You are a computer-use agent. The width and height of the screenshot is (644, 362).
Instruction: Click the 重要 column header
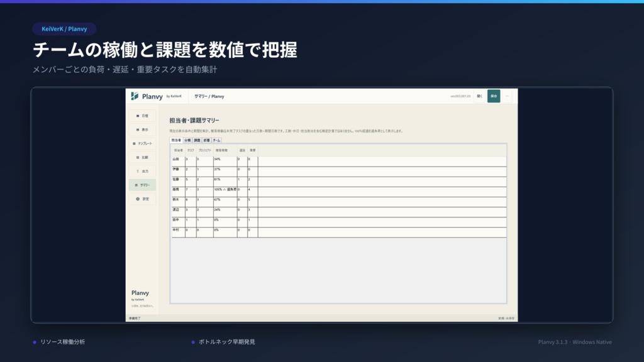[253, 150]
